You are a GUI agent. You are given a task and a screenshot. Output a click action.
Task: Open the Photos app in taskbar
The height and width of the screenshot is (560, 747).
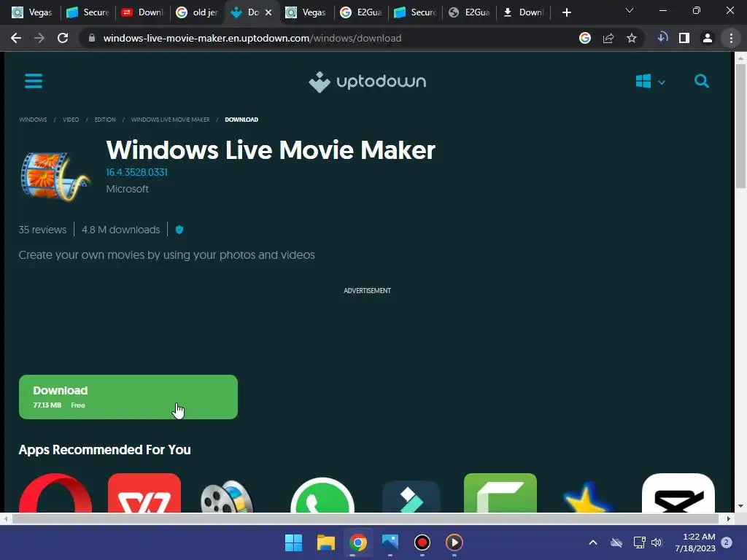(x=390, y=542)
